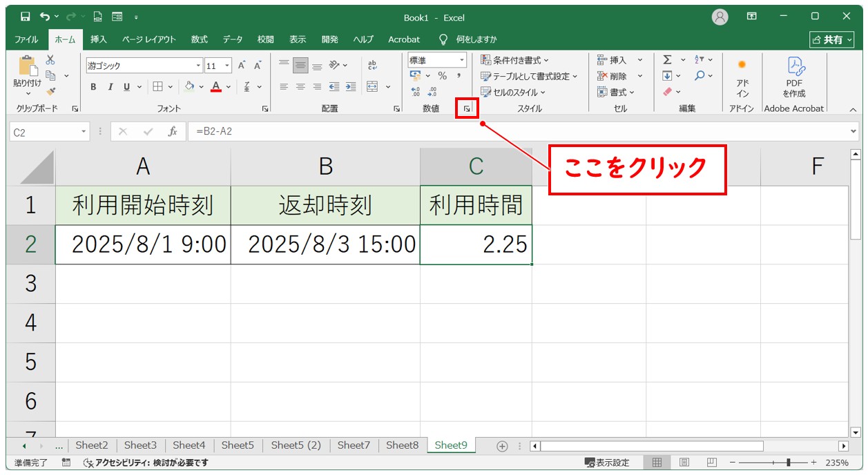
Task: Decrease font size with smaller A icon
Action: coord(258,66)
